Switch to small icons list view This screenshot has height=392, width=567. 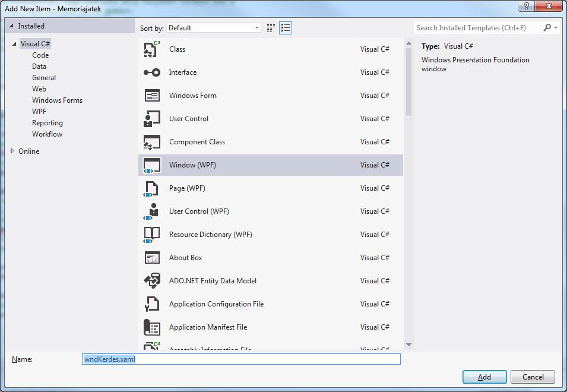286,28
